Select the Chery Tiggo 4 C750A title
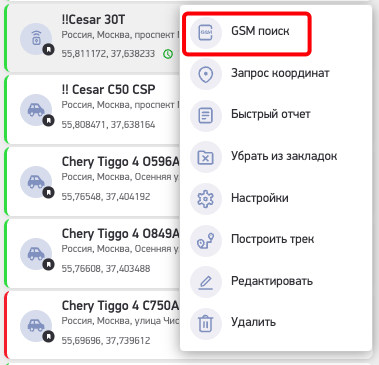379x365 pixels. coord(120,306)
